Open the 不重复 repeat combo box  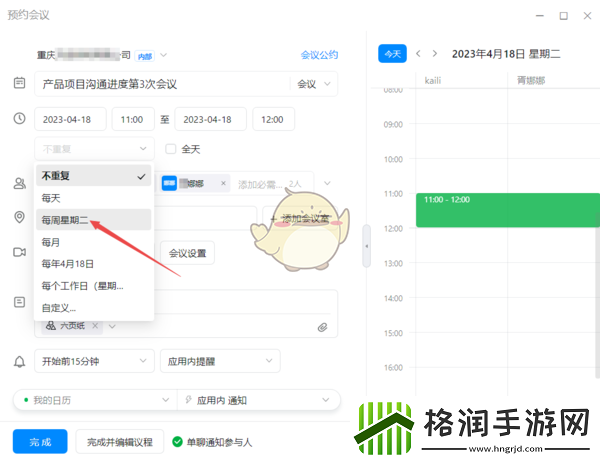click(x=95, y=148)
